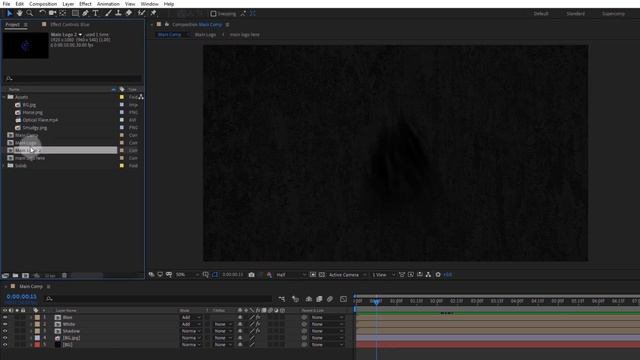
Task: Click the Main Logo 2 thumbnail preview
Action: 25,45
